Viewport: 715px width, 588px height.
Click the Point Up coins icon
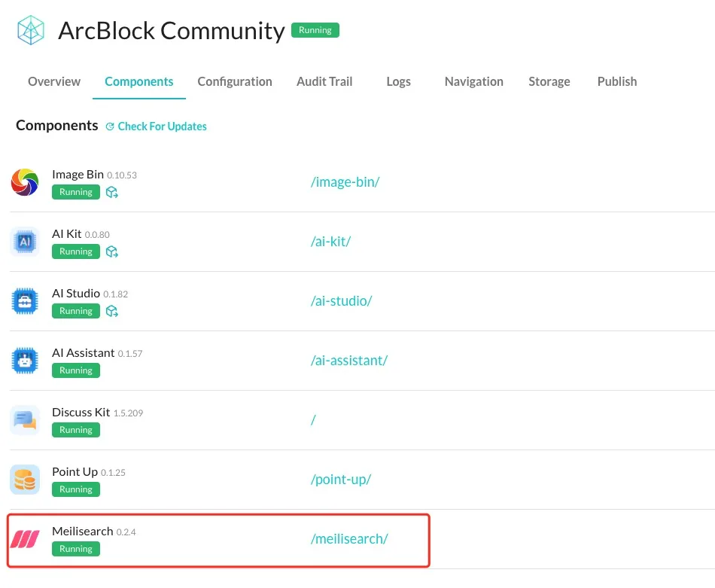click(x=25, y=480)
